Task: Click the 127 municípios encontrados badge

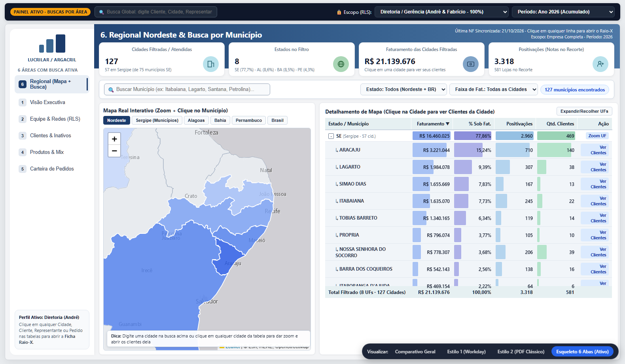Action: pos(575,90)
